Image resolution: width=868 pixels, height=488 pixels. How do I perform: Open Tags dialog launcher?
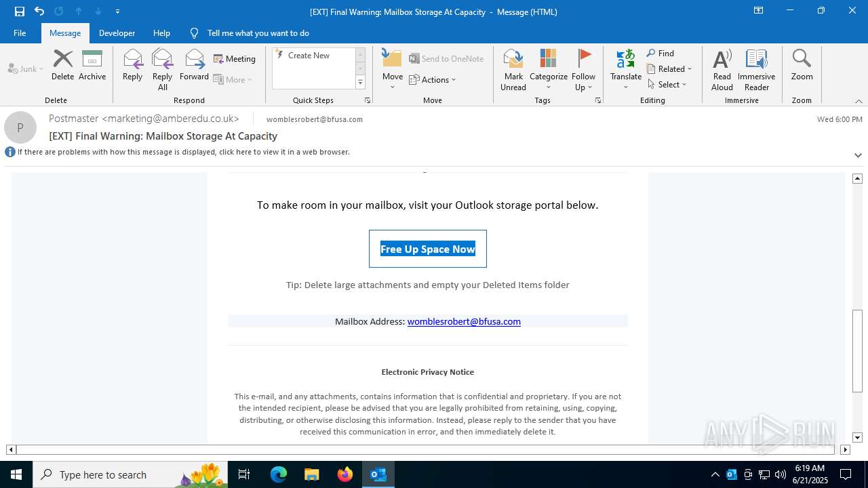pos(598,100)
